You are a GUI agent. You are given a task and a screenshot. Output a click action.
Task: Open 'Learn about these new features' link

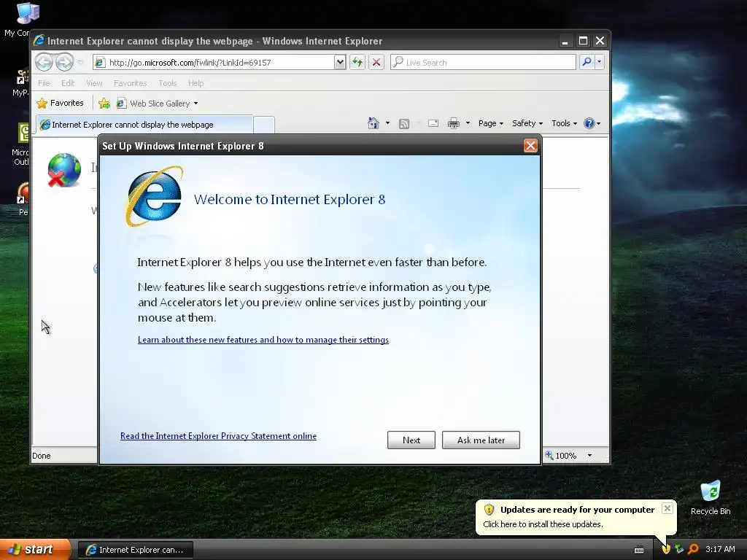click(x=263, y=340)
